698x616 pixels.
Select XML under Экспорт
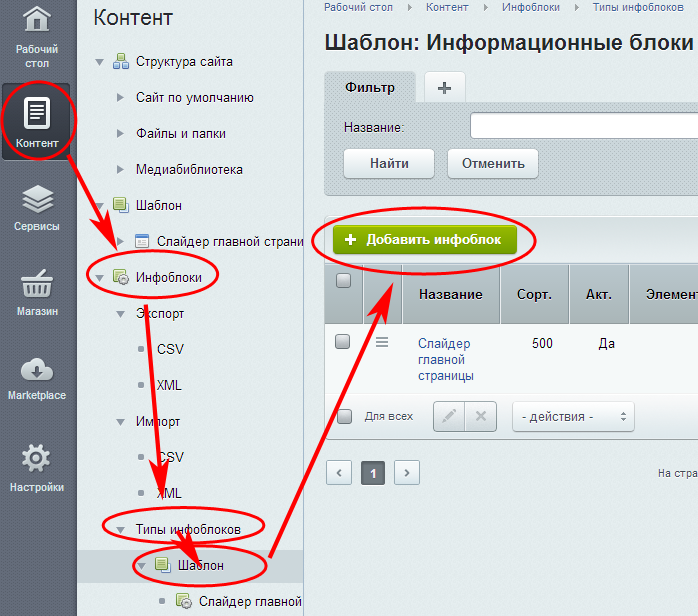(169, 385)
